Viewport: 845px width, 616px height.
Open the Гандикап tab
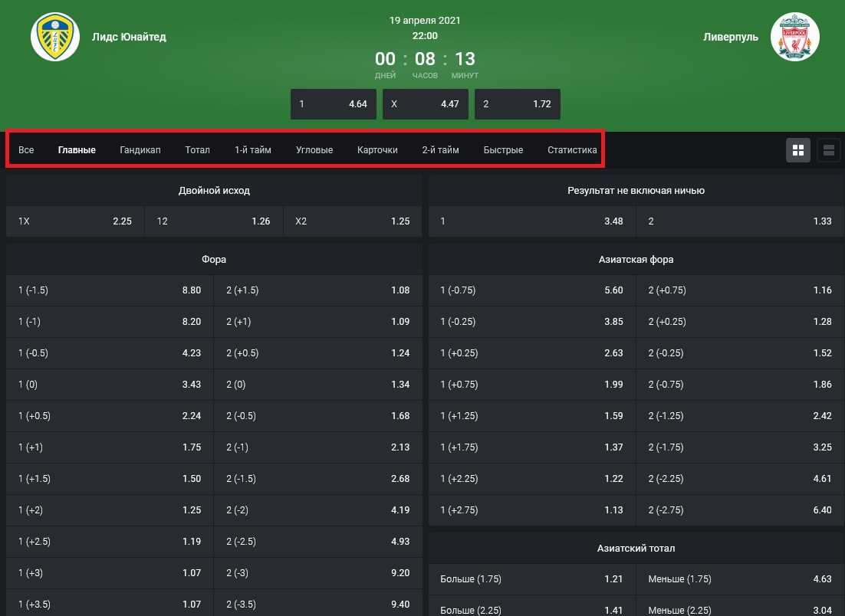tap(140, 150)
